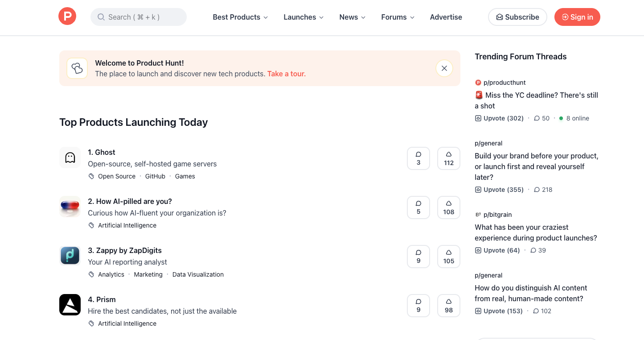The image size is (644, 340).
Task: Open the Forums menu
Action: click(x=398, y=17)
